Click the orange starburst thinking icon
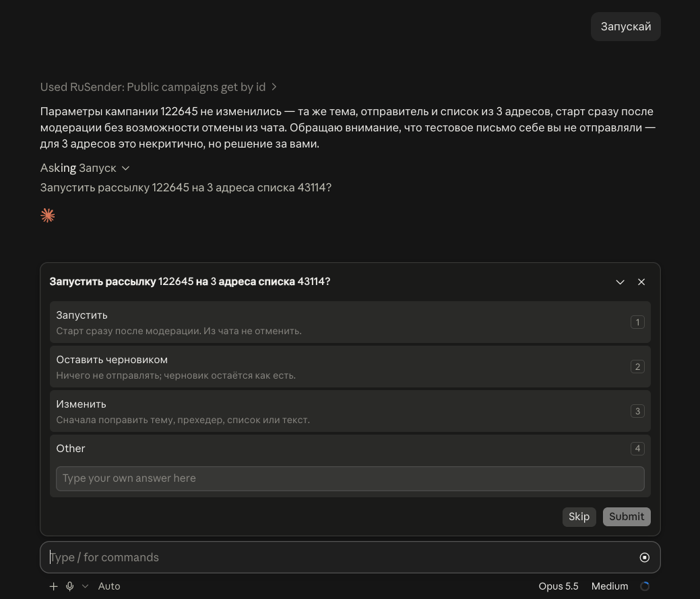 pos(48,216)
